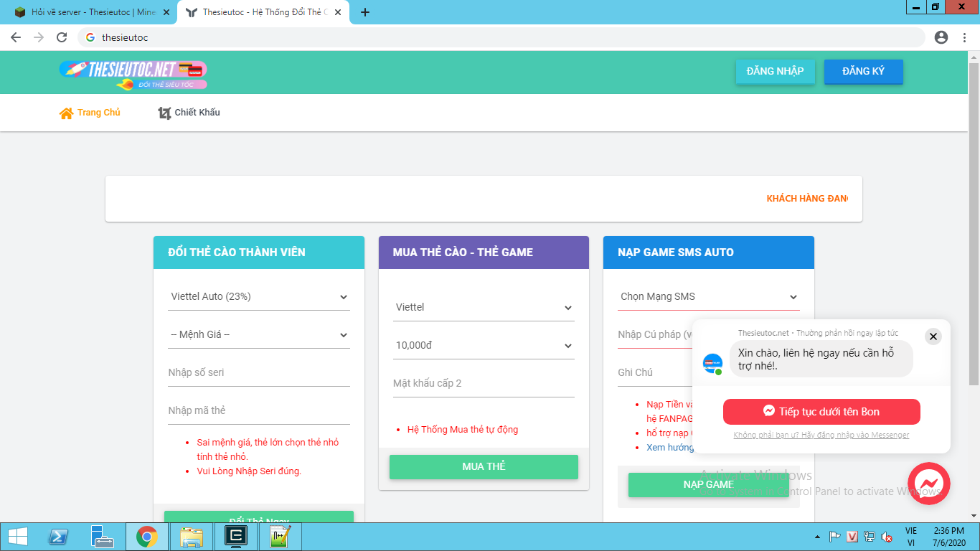Click the vertical scrollbar thumb
Viewport: 980px width, 551px height.
(974, 224)
